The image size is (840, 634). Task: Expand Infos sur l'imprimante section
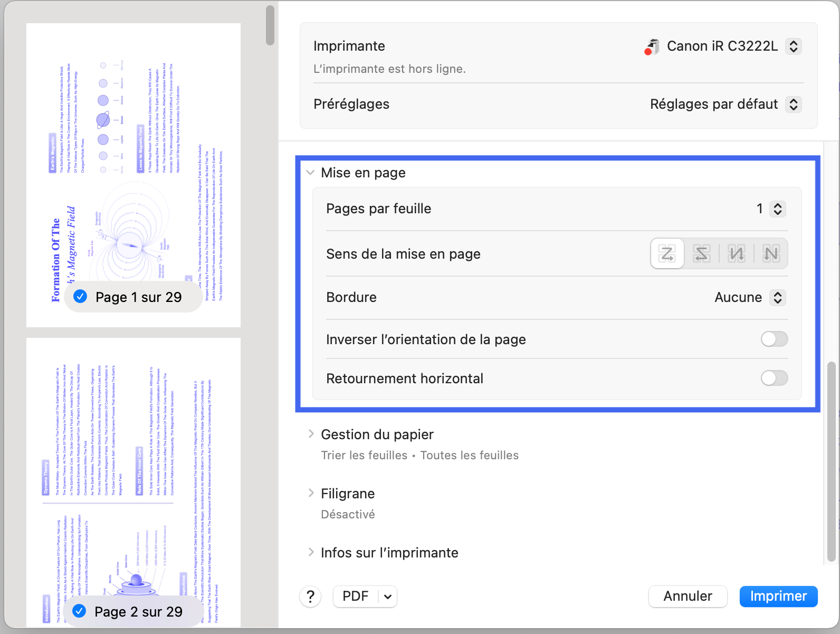311,552
